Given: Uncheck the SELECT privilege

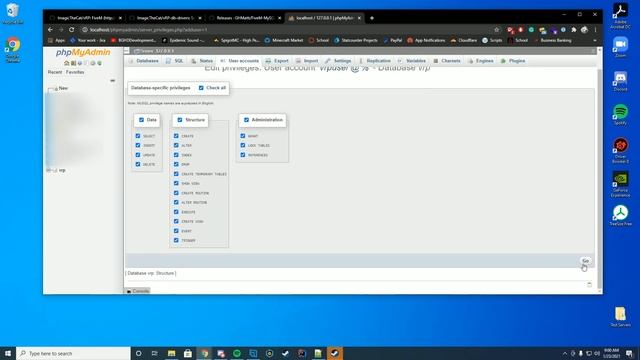Looking at the screenshot, I should point(138,136).
